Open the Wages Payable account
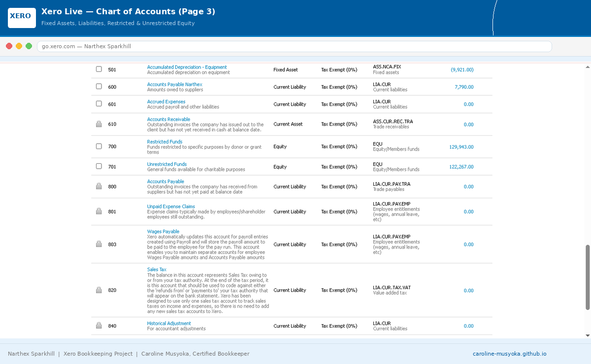This screenshot has width=591, height=364. pos(163,232)
